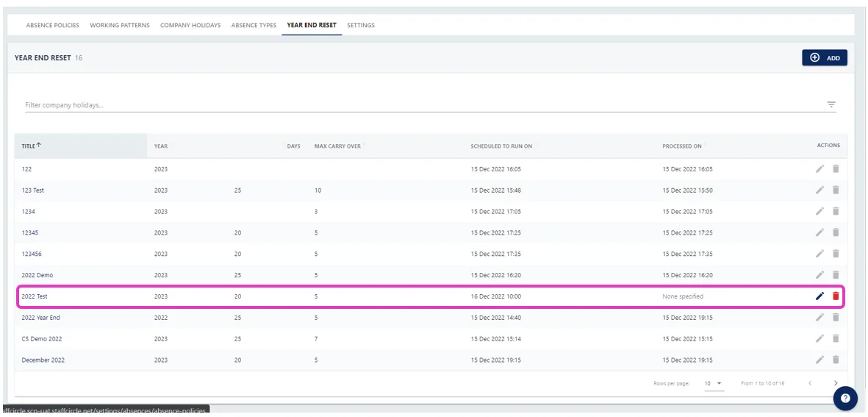Click scheduled date '15 Dec 2022 15:48'
Image resolution: width=868 pixels, height=417 pixels.
[495, 190]
